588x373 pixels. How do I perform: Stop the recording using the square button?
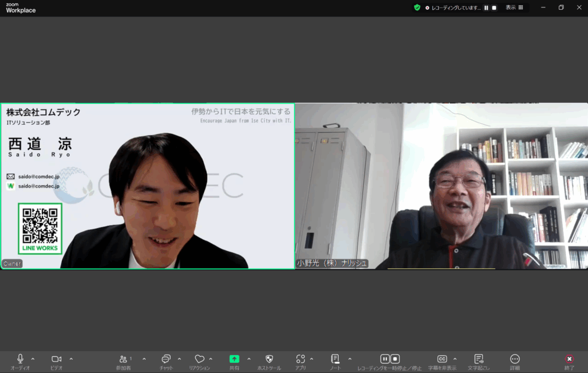point(395,359)
